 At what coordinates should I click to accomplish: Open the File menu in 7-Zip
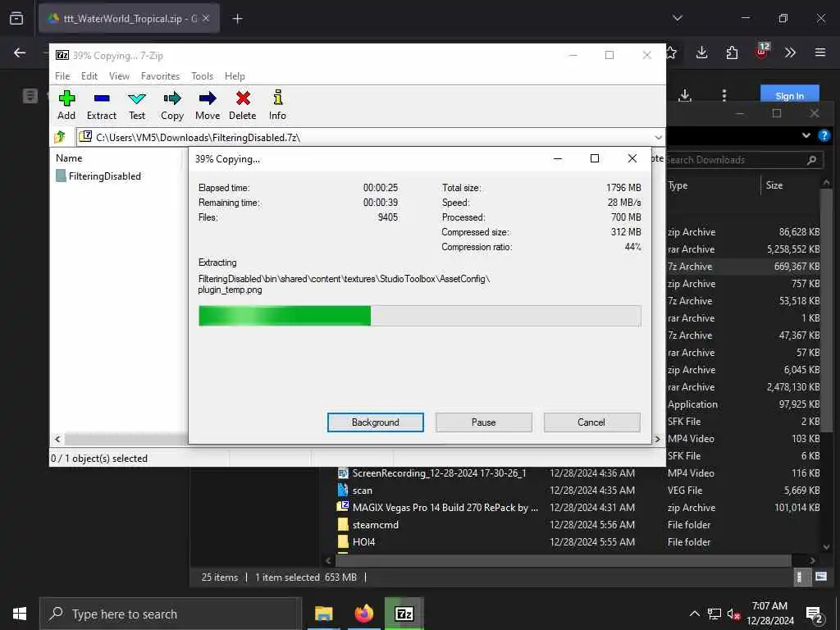62,76
